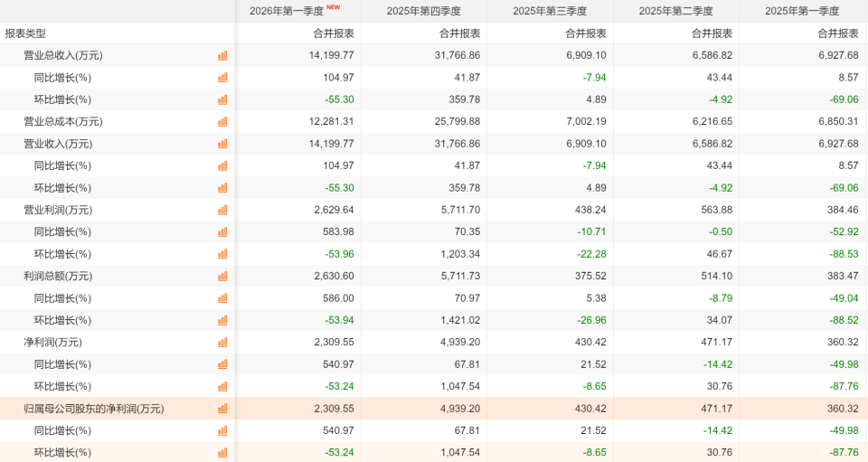Click the 1,421.02 cell
Viewport: 868px width, 462px height.
[x=460, y=320]
